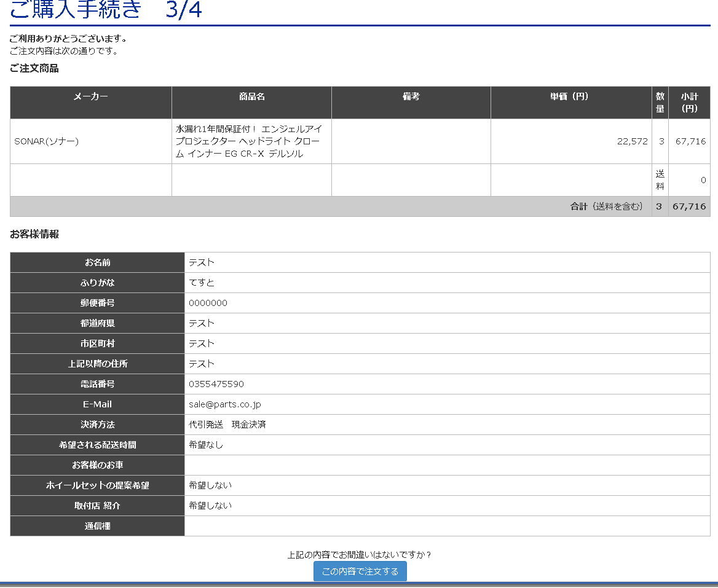Click the question 上記の内容でお間違いはないですか？
The image size is (718, 588).
360,555
